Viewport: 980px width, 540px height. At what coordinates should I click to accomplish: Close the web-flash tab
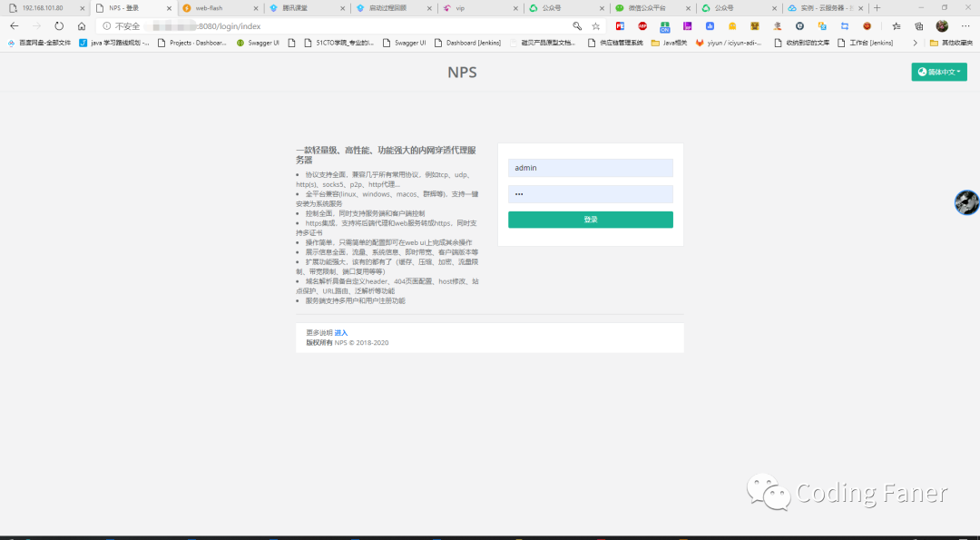256,8
